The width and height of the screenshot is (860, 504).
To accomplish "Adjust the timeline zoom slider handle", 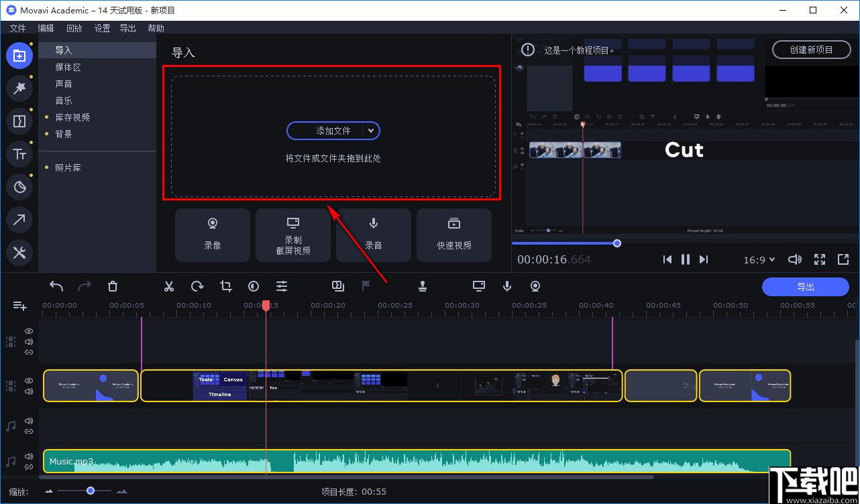I will pyautogui.click(x=91, y=491).
